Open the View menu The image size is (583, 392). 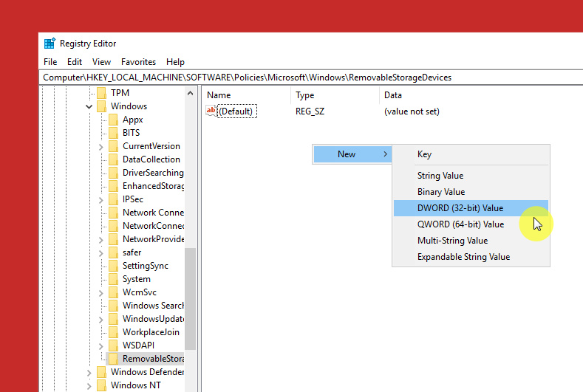(101, 62)
